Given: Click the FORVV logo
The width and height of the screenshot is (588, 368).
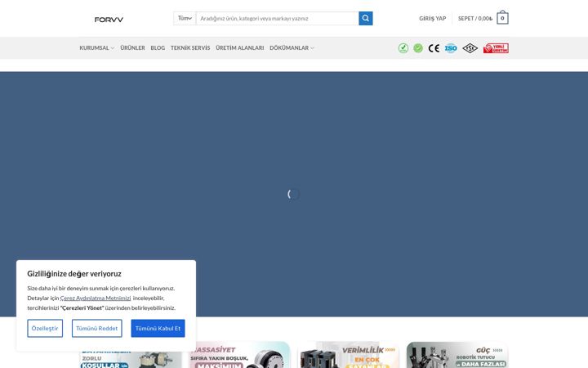Looking at the screenshot, I should point(109,19).
